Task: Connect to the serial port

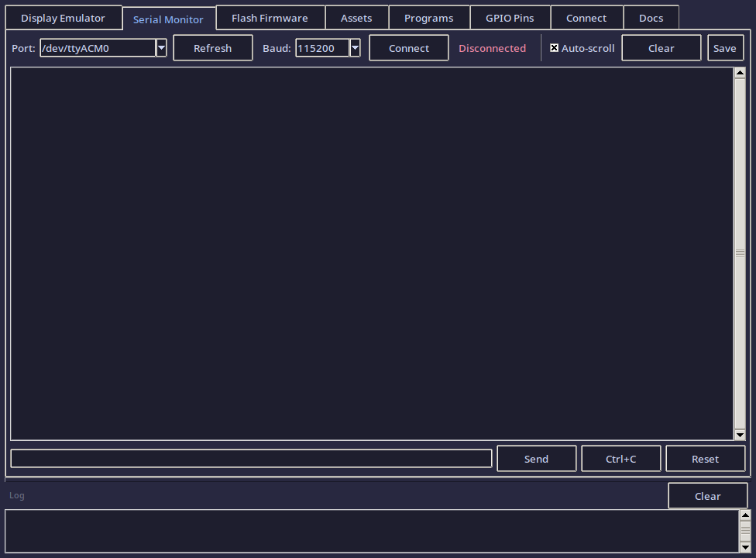Action: pyautogui.click(x=408, y=47)
